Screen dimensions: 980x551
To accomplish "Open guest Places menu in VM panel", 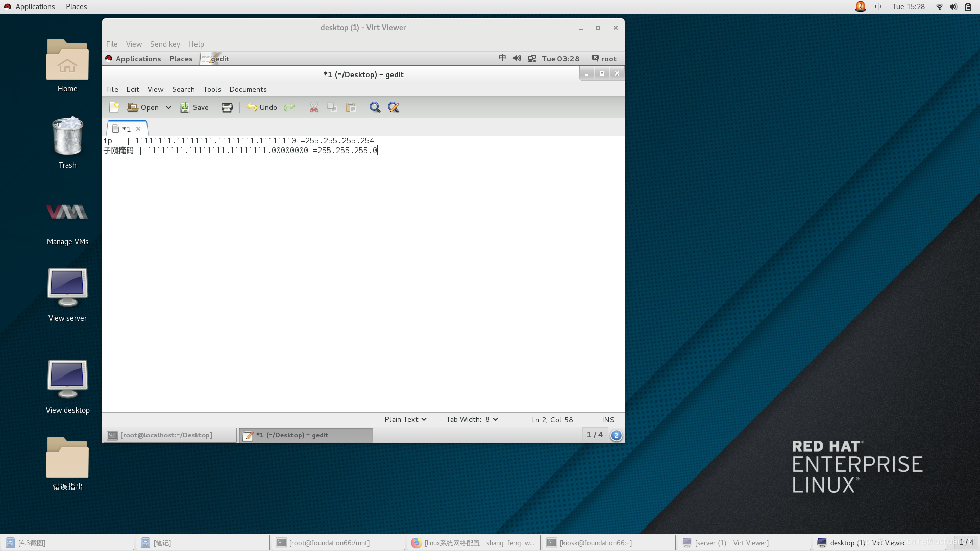I will 181,59.
